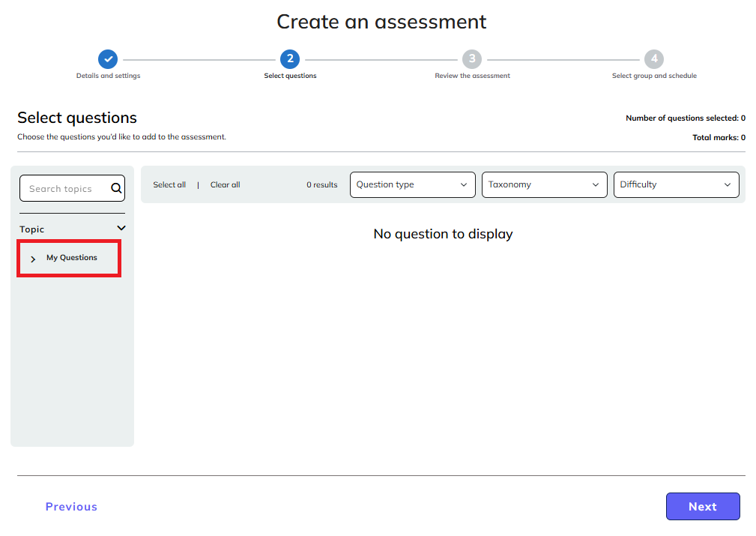Click the Next button

703,507
